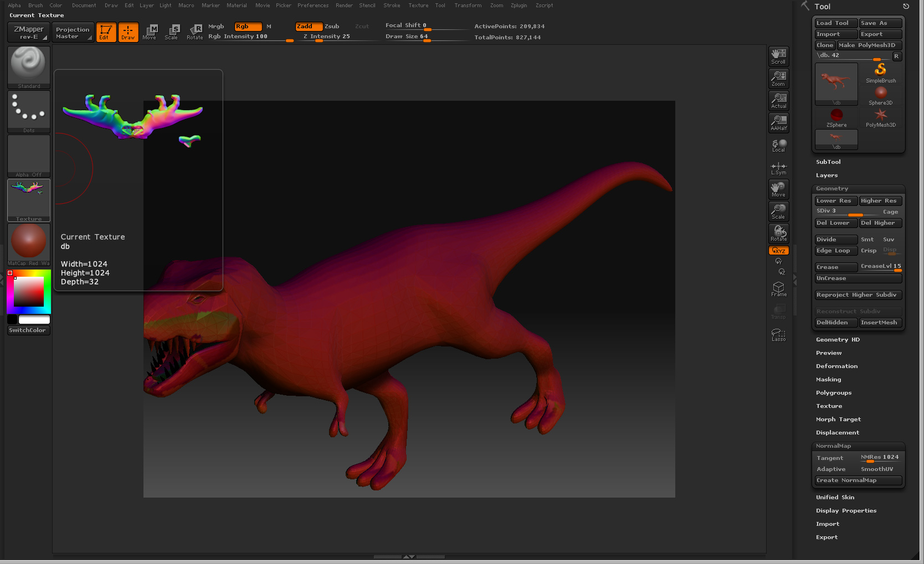Choose the ZSphere tool icon
This screenshot has width=924, height=564.
[836, 117]
